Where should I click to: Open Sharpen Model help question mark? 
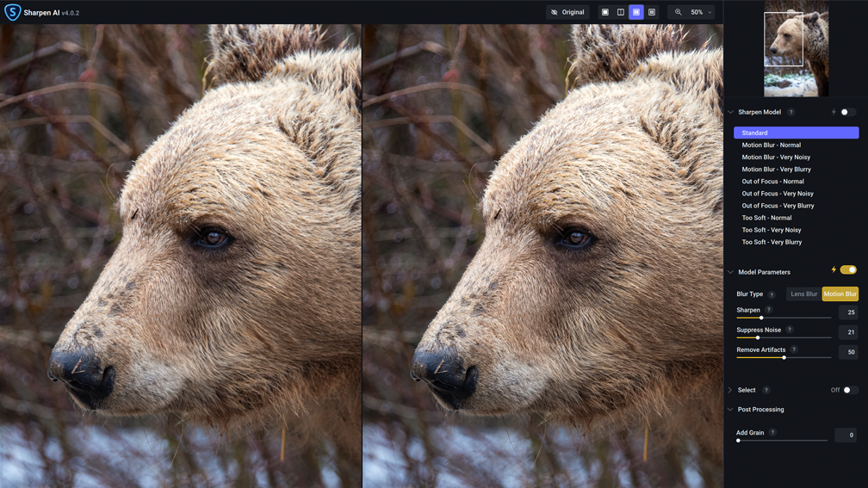791,112
